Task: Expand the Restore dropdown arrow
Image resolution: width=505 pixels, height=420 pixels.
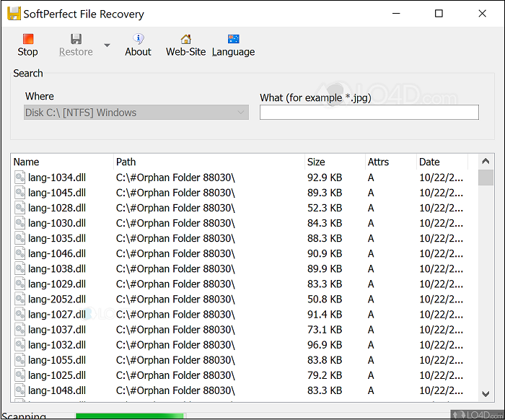Action: [x=107, y=45]
